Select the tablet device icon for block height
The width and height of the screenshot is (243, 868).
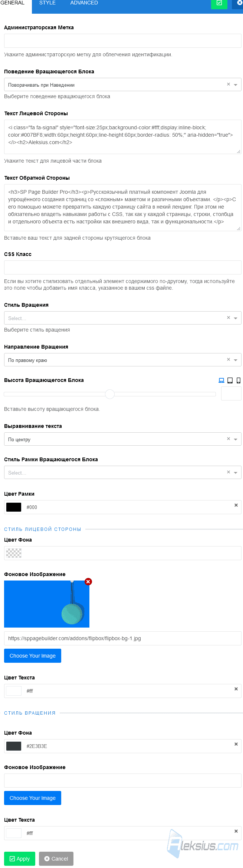[230, 380]
